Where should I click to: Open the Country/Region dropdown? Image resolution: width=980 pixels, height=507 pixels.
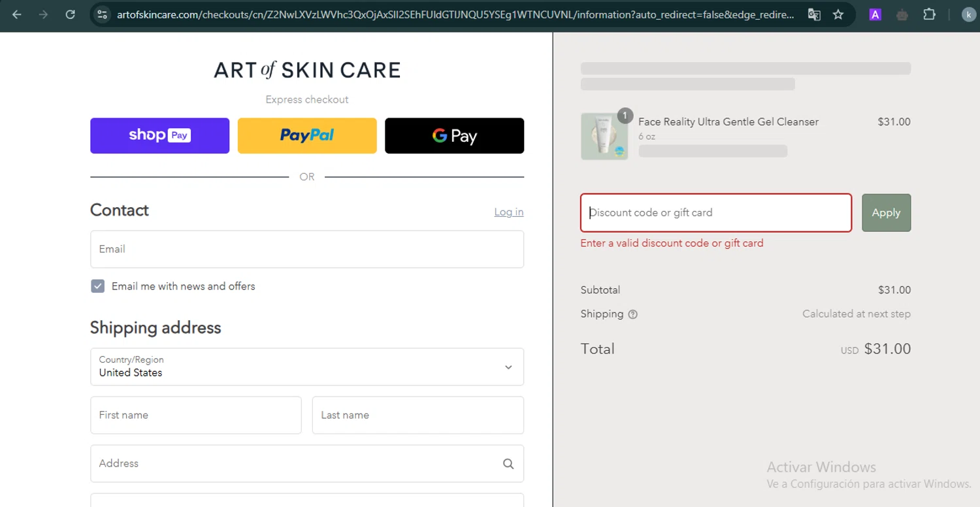point(307,367)
